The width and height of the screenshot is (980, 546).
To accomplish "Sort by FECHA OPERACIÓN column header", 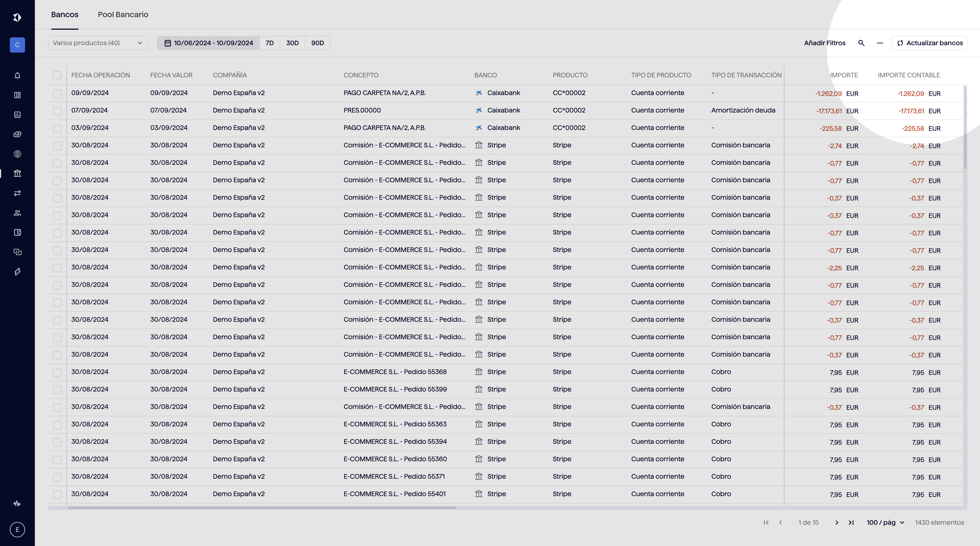I will pyautogui.click(x=101, y=75).
